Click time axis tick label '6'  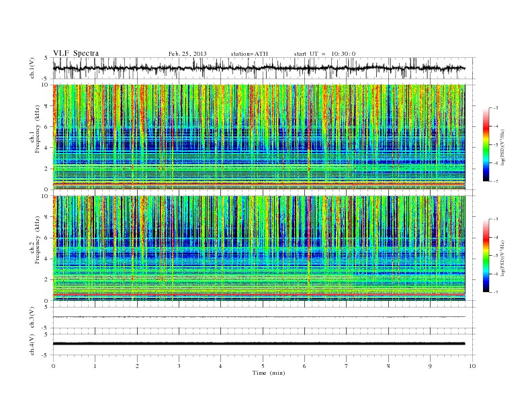(304, 366)
